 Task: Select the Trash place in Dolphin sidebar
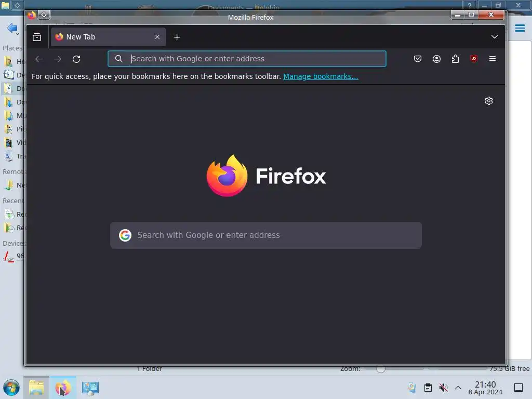tap(14, 156)
